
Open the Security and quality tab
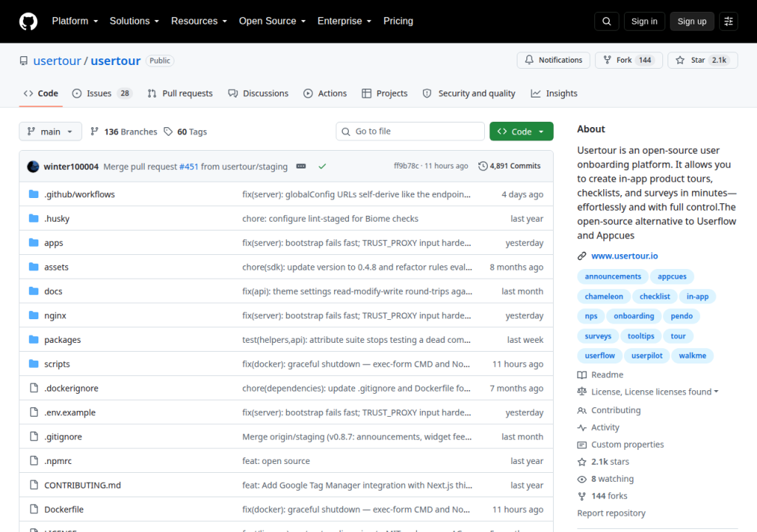[469, 93]
